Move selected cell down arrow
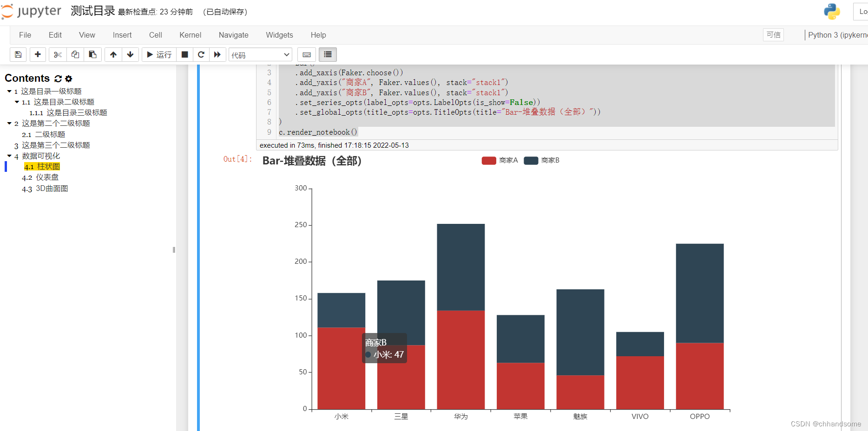Screen dimensions: 868x431 [131, 55]
